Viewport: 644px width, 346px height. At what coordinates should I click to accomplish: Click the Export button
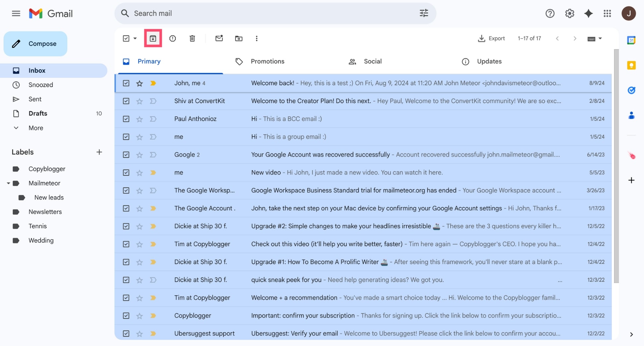[x=491, y=38]
